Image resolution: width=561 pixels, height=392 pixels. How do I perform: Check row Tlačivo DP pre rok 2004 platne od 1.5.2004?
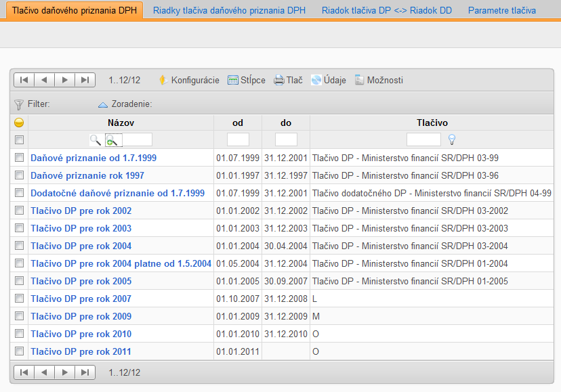20,263
